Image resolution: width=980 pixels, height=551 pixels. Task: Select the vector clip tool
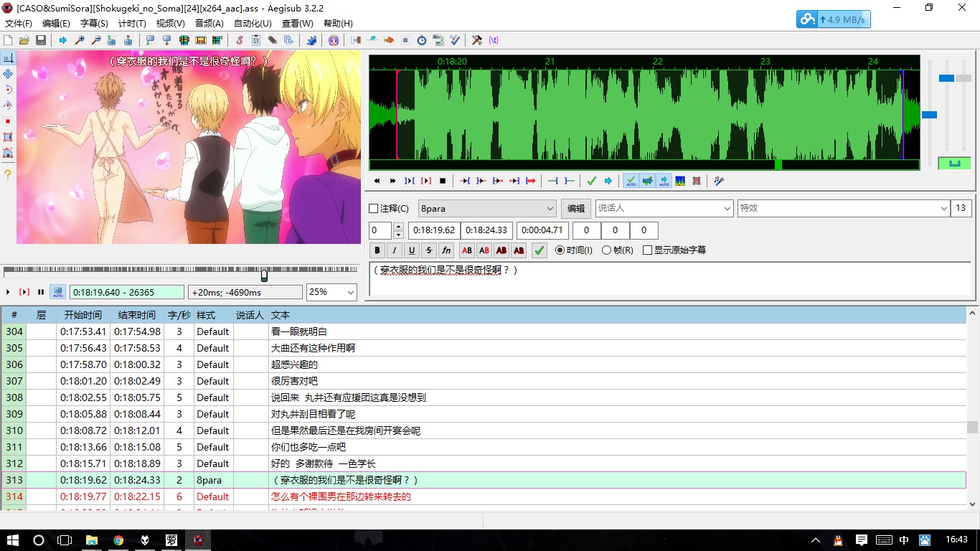tap(8, 153)
